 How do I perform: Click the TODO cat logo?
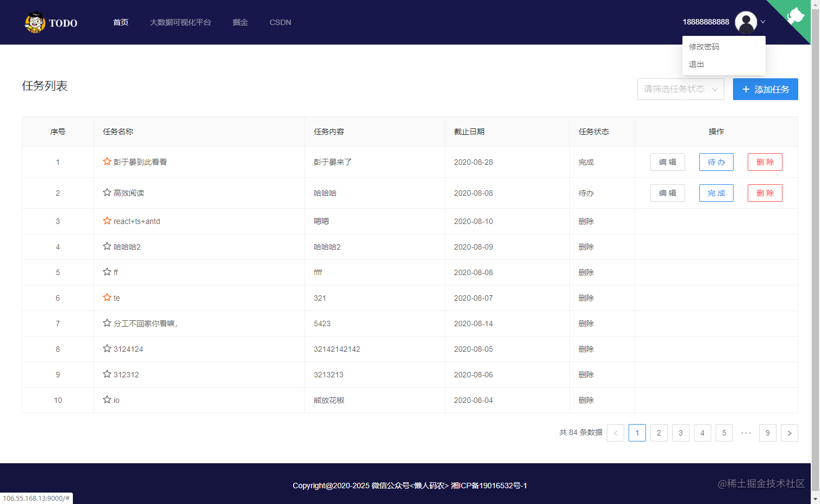(35, 22)
